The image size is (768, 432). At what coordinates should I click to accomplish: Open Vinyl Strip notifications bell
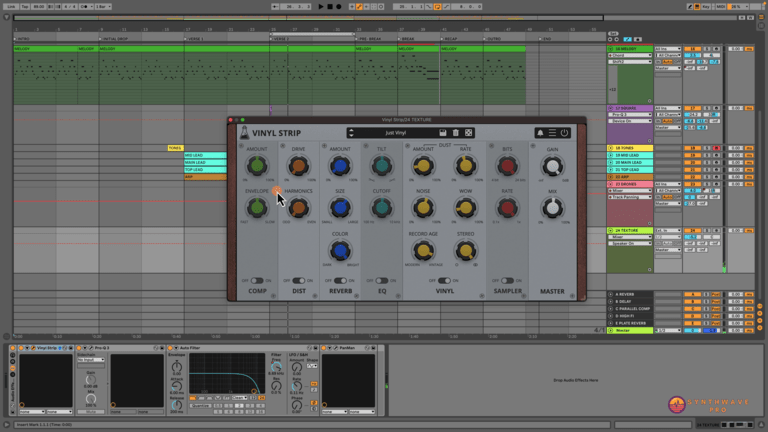[x=540, y=133]
